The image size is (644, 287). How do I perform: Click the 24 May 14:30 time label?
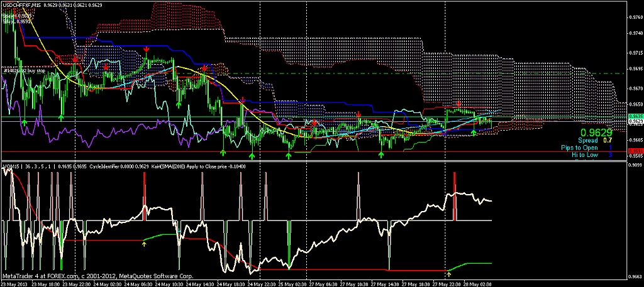pos(199,284)
